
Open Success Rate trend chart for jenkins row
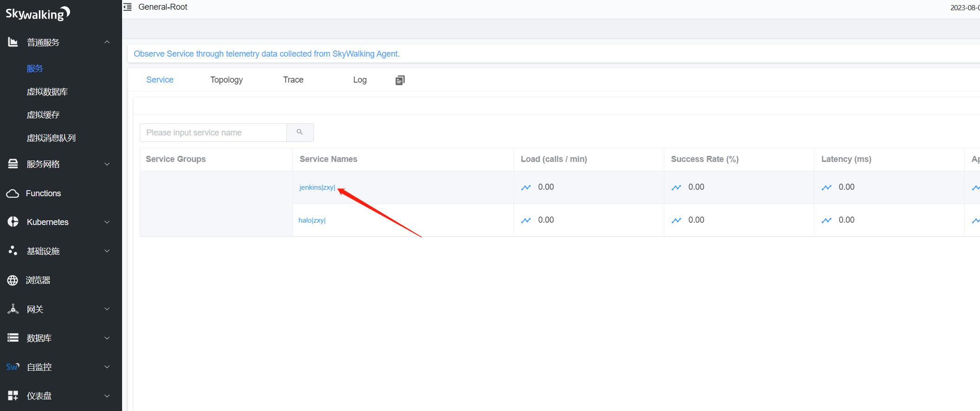[676, 187]
